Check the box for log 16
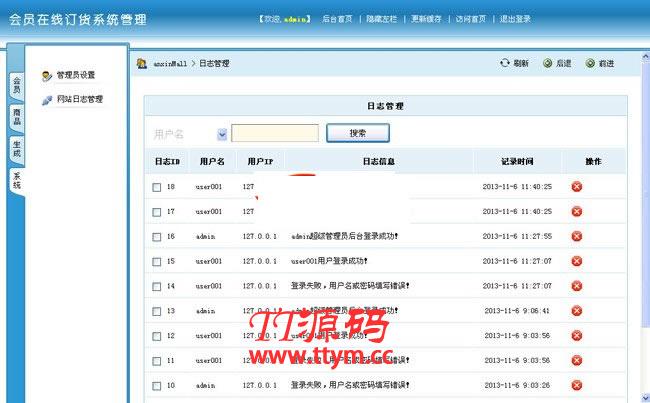 pyautogui.click(x=157, y=237)
